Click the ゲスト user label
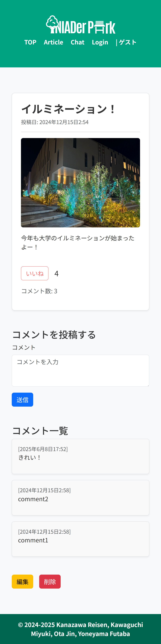Image resolution: width=161 pixels, height=644 pixels. (128, 42)
